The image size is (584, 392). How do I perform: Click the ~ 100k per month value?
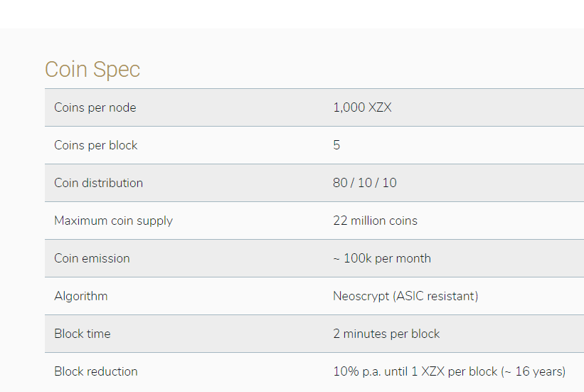point(381,258)
